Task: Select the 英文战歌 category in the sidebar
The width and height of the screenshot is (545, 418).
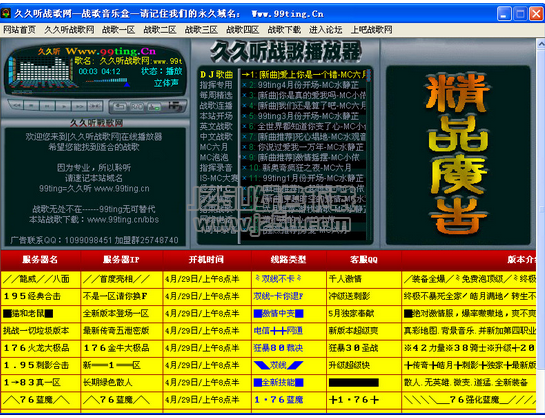Action: 216,126
